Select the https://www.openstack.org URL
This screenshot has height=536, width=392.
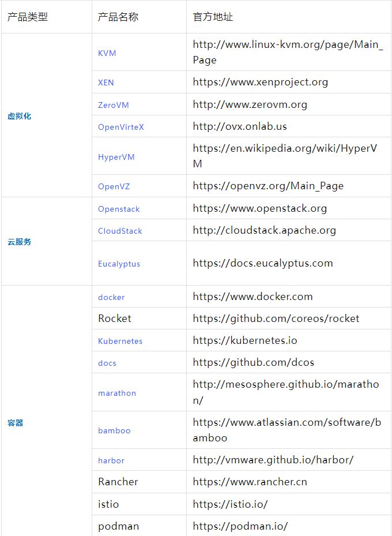click(x=259, y=208)
